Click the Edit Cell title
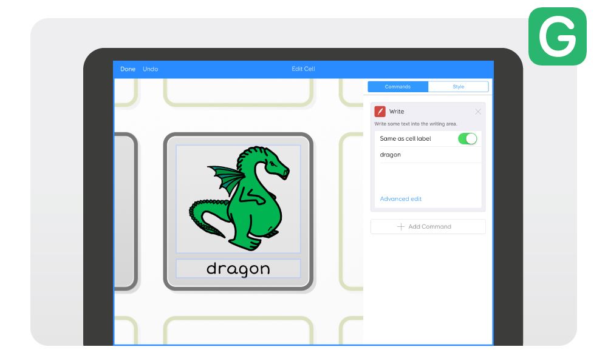 [303, 69]
